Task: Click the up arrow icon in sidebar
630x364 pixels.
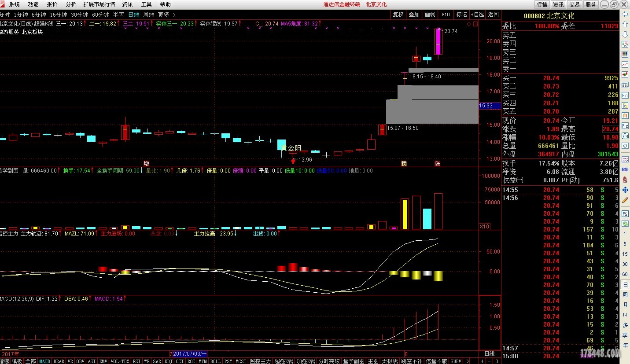Action: coord(625,25)
